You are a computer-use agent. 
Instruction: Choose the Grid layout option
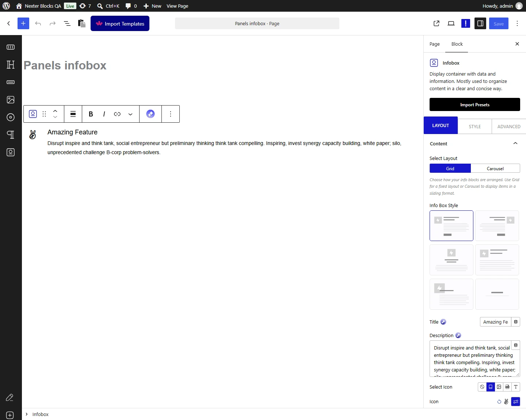coord(450,168)
